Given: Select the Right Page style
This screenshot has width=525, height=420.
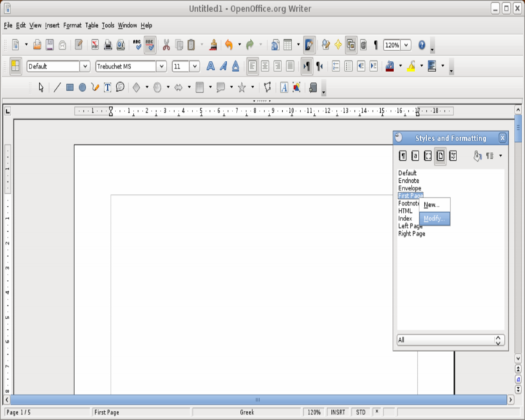Looking at the screenshot, I should coord(412,234).
